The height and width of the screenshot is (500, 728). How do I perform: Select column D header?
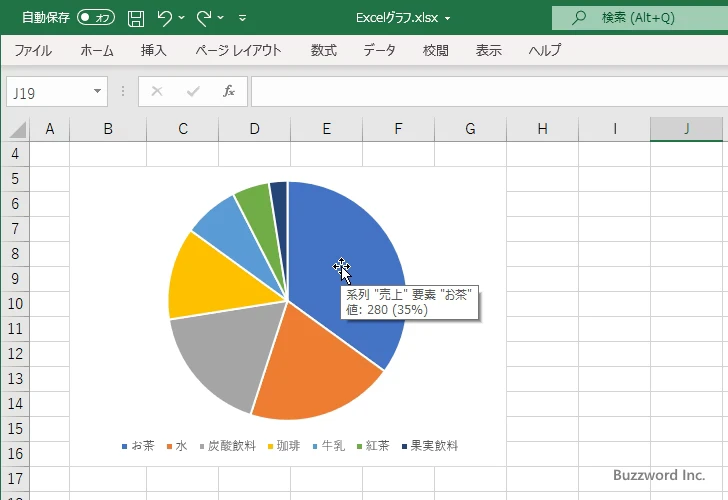pyautogui.click(x=254, y=129)
